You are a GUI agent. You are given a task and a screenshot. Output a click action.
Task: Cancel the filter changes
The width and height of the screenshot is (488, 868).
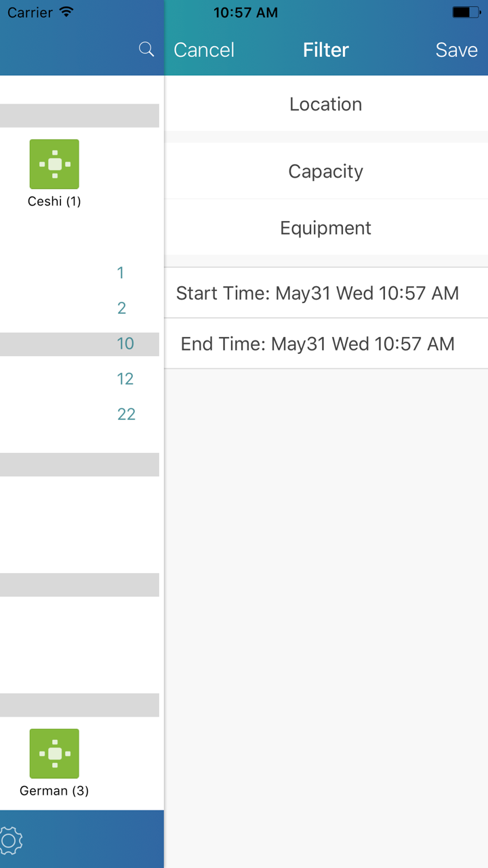[x=204, y=50]
